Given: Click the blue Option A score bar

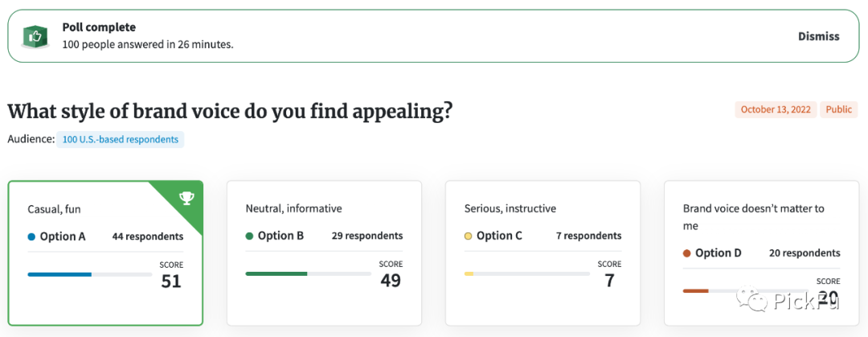Looking at the screenshot, I should (60, 274).
